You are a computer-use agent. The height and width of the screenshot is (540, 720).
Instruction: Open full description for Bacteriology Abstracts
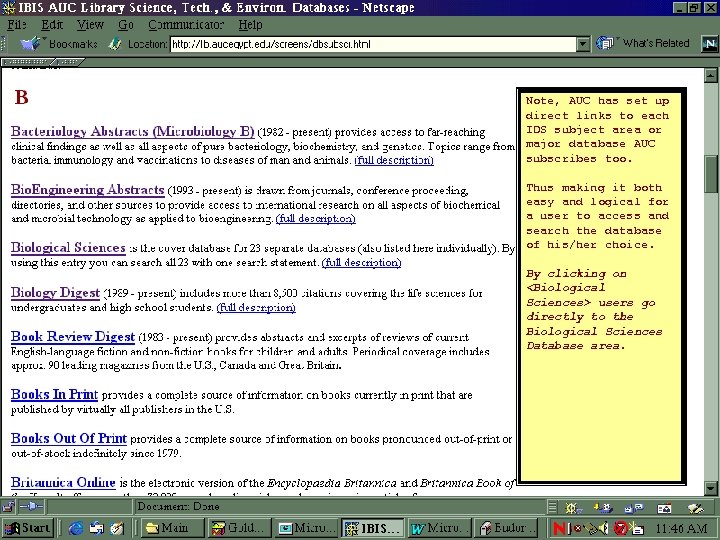point(394,160)
